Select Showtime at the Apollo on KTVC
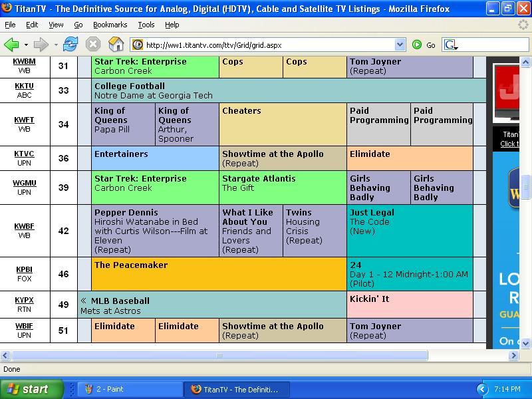Viewport: 532px width, 399px height. [x=283, y=158]
